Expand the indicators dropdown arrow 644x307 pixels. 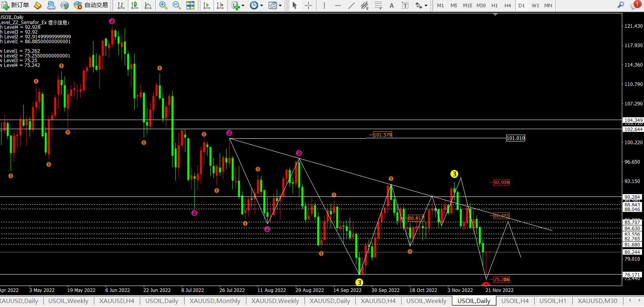click(x=243, y=6)
